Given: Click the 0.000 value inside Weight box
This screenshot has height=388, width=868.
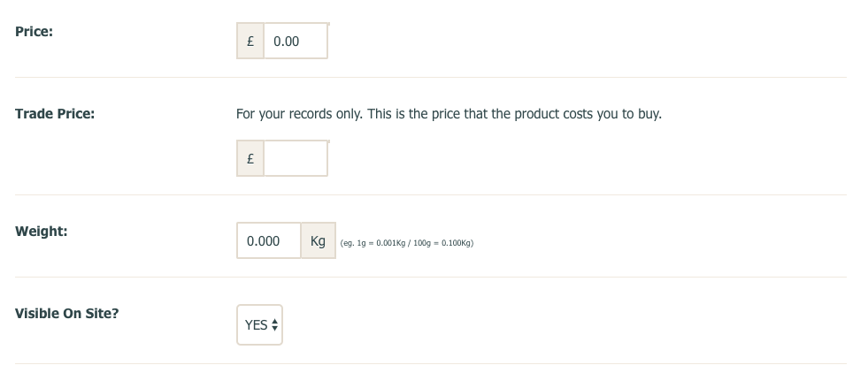Looking at the screenshot, I should (263, 241).
